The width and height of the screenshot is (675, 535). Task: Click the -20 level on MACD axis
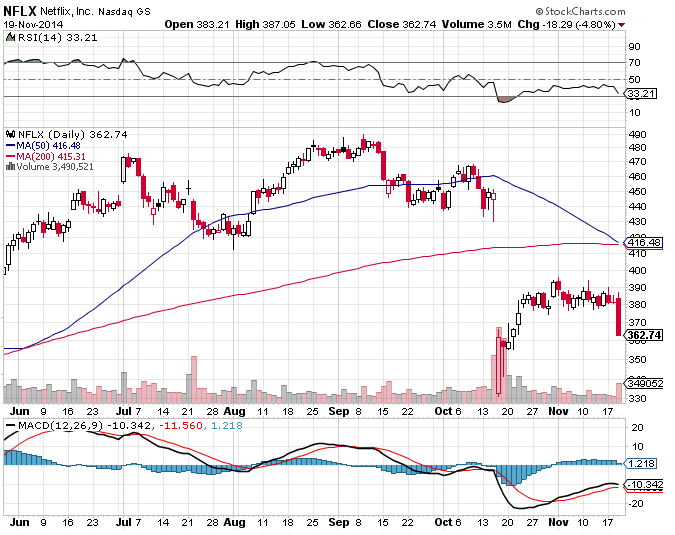(636, 504)
